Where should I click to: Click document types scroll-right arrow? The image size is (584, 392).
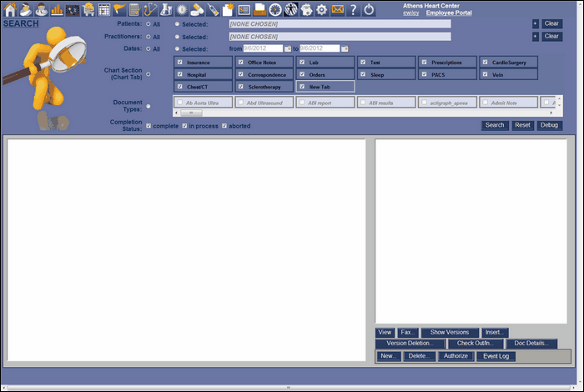(x=551, y=113)
